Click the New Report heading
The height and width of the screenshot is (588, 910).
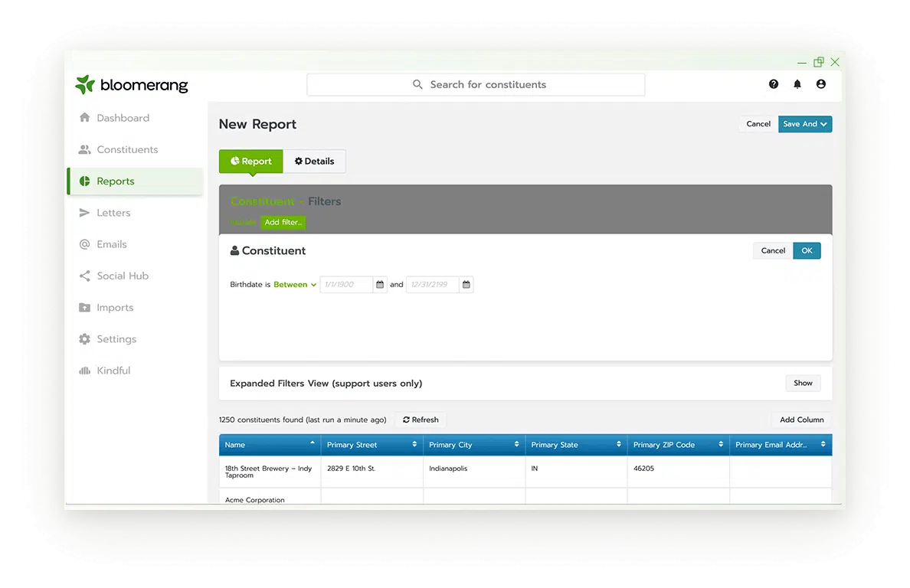click(257, 124)
